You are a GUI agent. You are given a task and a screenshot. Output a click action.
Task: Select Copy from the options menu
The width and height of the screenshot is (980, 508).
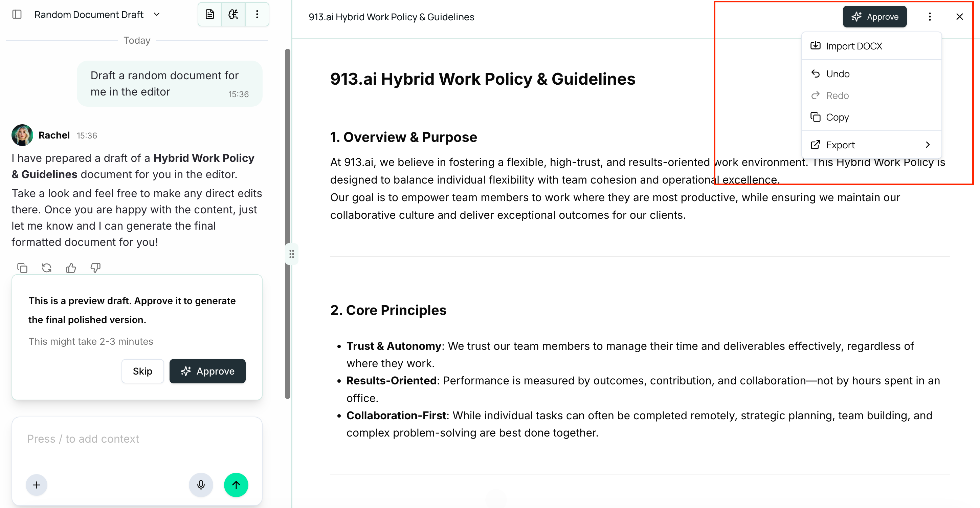coord(871,117)
